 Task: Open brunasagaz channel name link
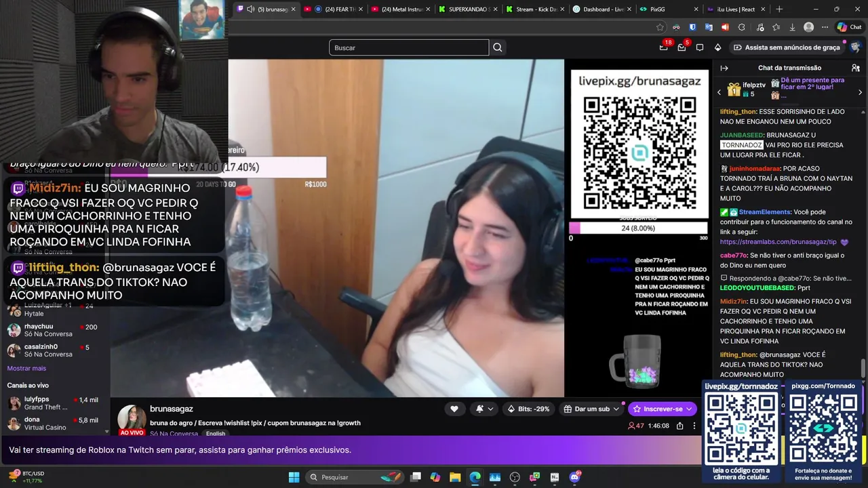(x=172, y=409)
